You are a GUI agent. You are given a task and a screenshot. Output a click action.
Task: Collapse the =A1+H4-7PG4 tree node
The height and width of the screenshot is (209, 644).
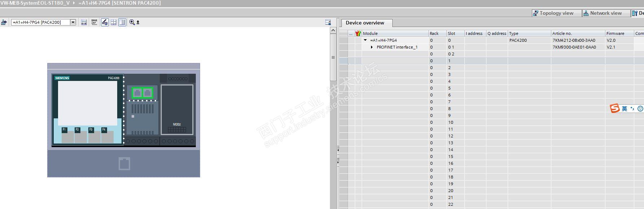click(365, 40)
